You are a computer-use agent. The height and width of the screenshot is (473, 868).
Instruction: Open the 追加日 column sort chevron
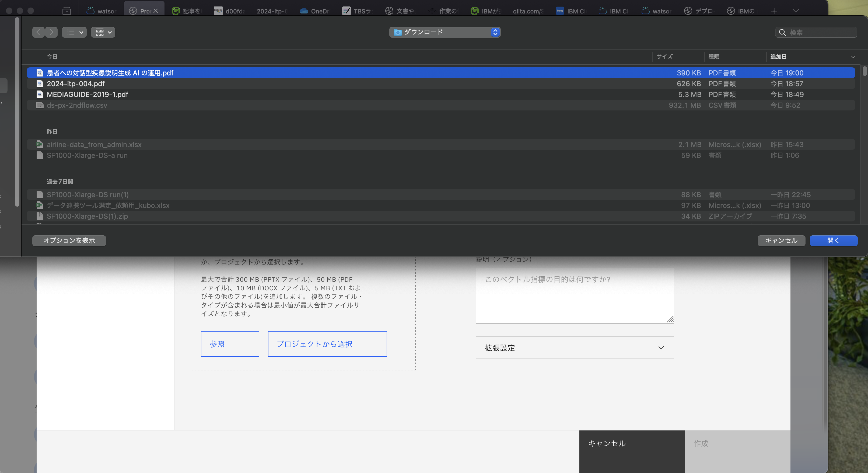(853, 57)
